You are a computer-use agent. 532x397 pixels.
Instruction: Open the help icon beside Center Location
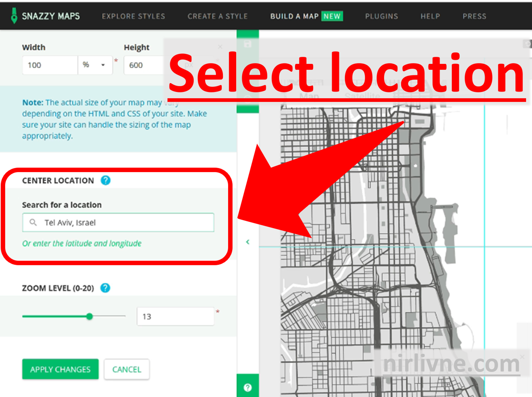(x=105, y=181)
